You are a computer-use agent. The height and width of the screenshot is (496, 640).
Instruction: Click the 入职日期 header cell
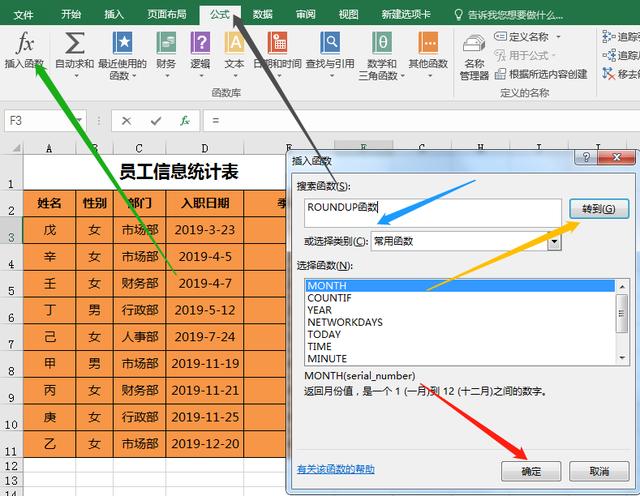click(205, 203)
